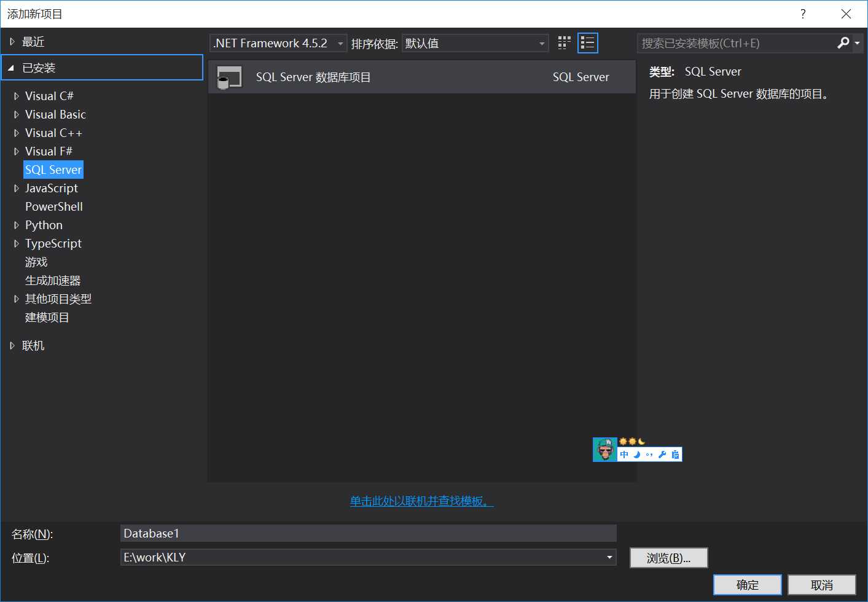Viewport: 868px width, 602px height.
Task: Expand the 其他项目类型 node arrow
Action: pos(17,299)
